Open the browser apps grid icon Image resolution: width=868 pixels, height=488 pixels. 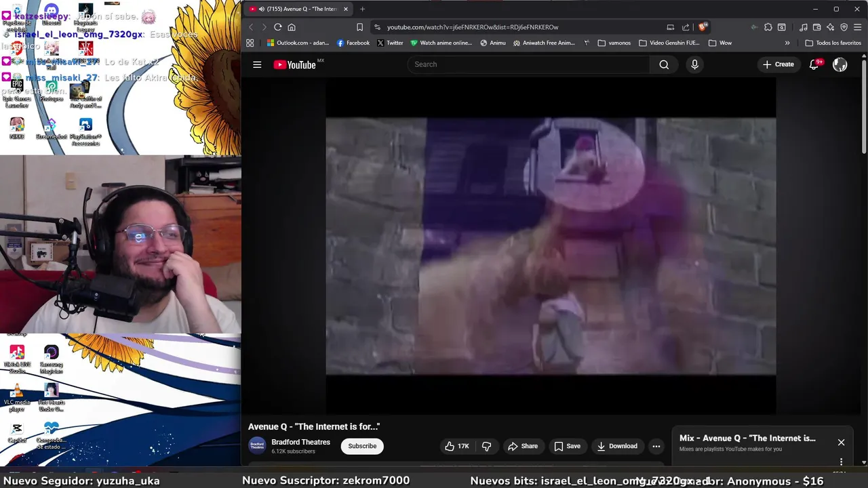click(x=250, y=43)
